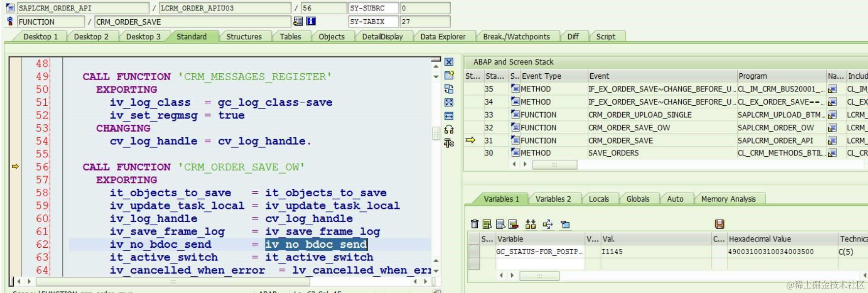Screen dimensions: 868x293
Task: Click the information icon beside CRM_ORDER_SAVE
Action: tap(311, 21)
